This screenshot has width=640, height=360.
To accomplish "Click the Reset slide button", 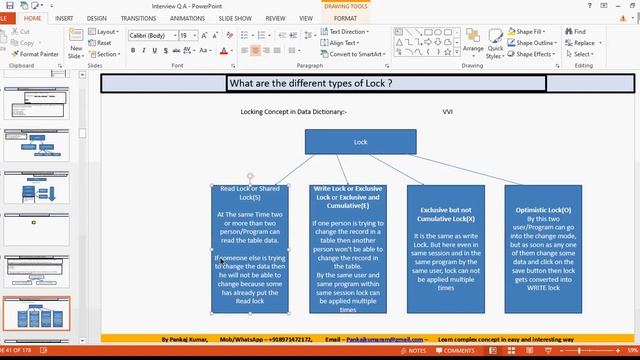I will (100, 42).
